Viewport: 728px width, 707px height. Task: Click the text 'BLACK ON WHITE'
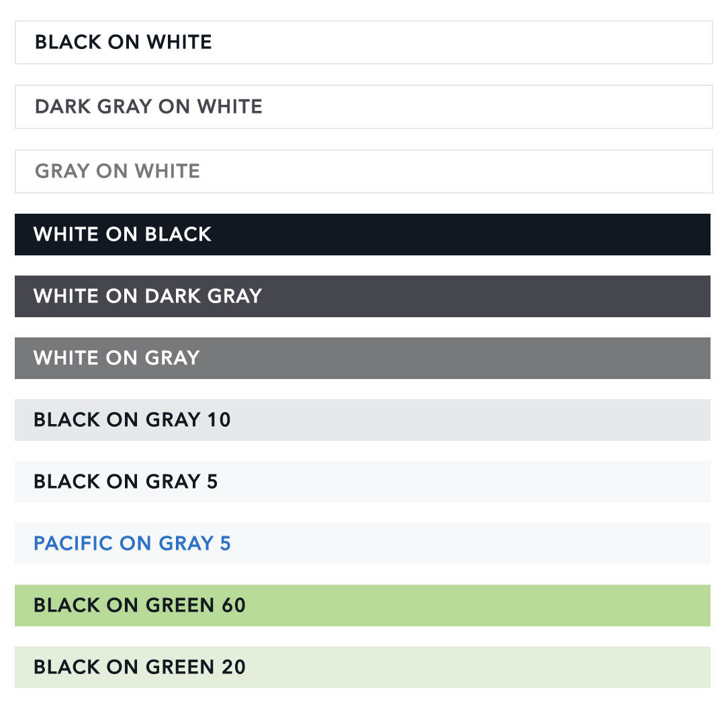pyautogui.click(x=124, y=42)
